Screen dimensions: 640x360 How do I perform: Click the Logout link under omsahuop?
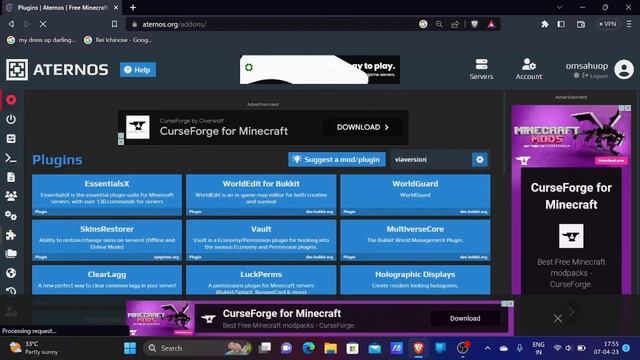[595, 76]
